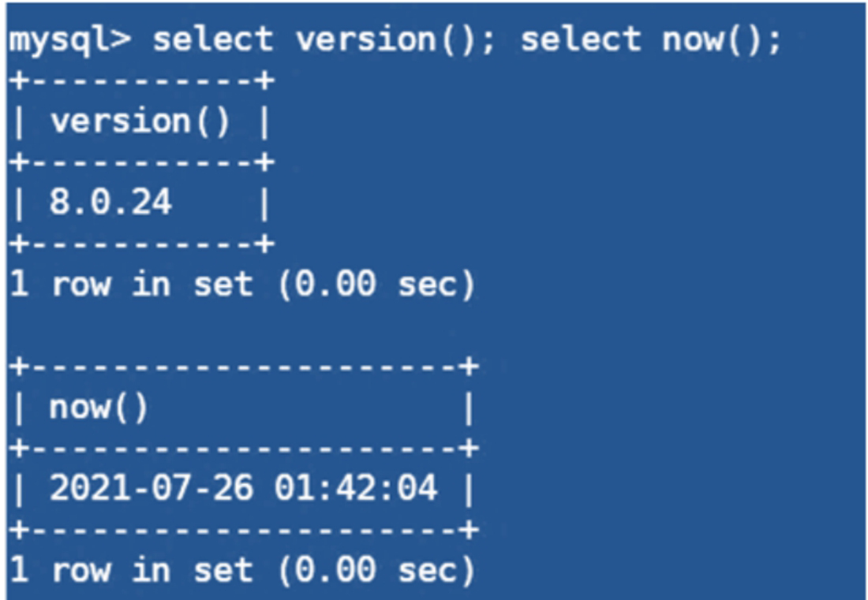This screenshot has width=868, height=600.
Task: Click "(0.00 sec)" under the now() table
Action: coord(376,570)
